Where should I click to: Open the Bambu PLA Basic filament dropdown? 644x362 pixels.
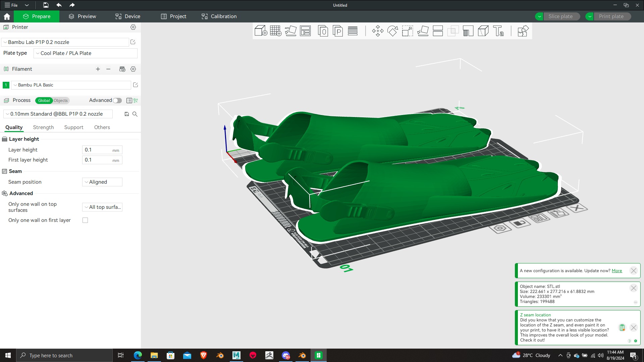pyautogui.click(x=71, y=85)
